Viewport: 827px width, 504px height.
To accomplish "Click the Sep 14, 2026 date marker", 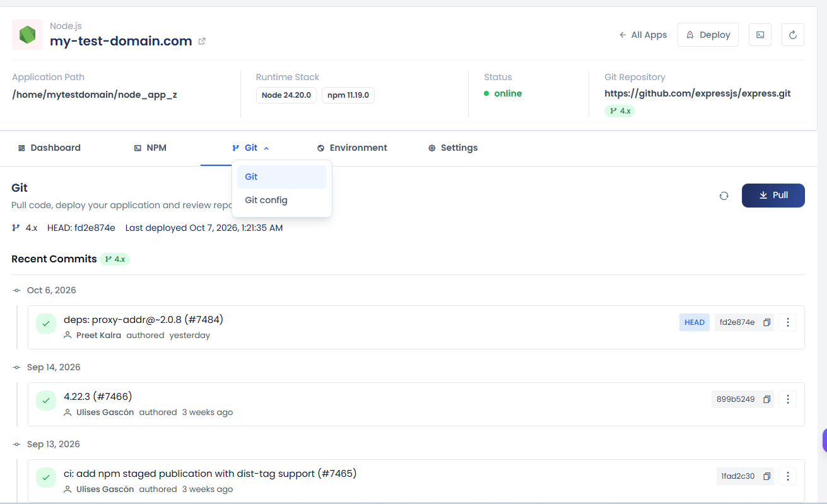I will click(54, 367).
